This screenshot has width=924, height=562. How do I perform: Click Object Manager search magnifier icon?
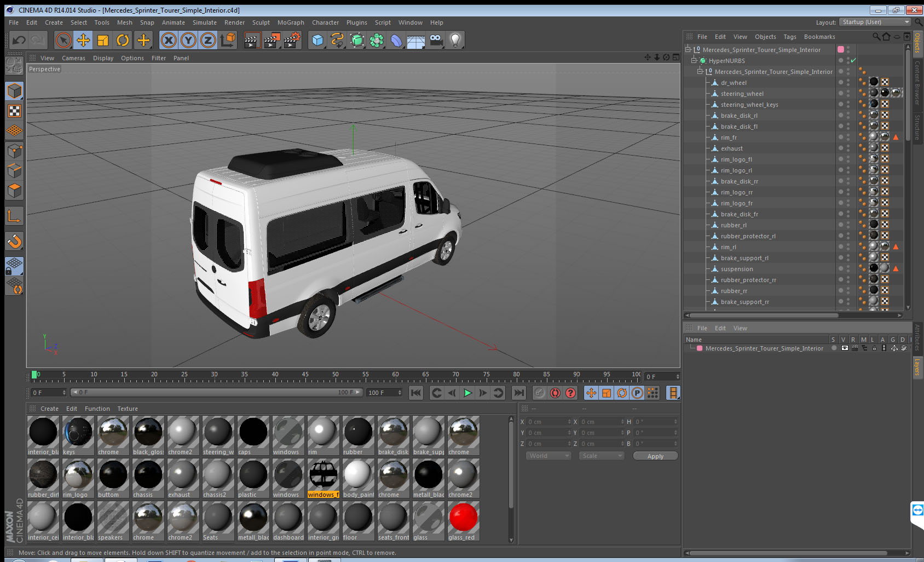tap(876, 37)
